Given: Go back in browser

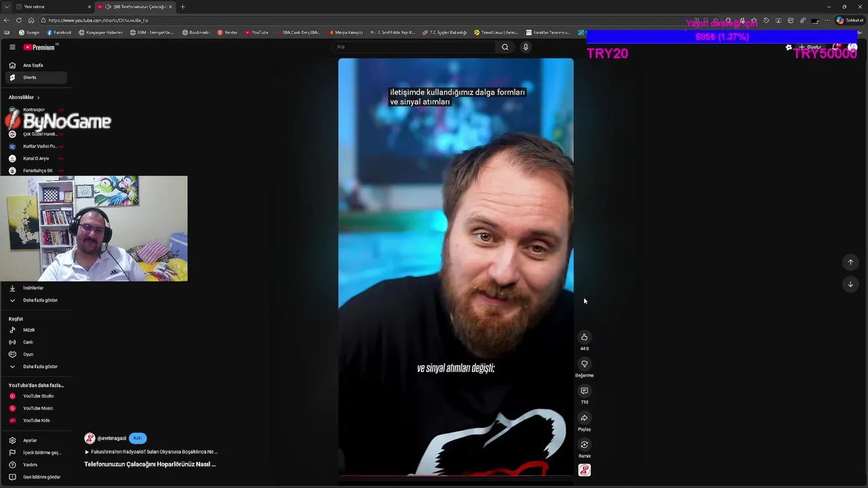Looking at the screenshot, I should click(x=7, y=20).
